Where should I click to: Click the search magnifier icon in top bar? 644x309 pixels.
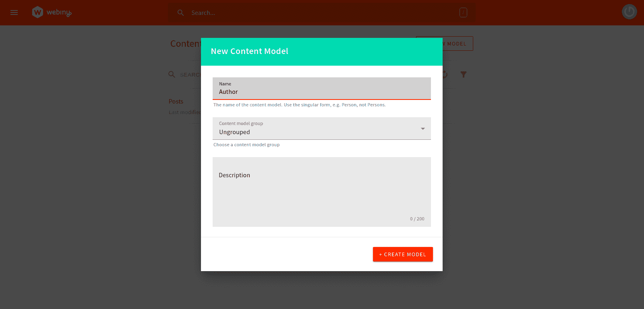pyautogui.click(x=180, y=12)
